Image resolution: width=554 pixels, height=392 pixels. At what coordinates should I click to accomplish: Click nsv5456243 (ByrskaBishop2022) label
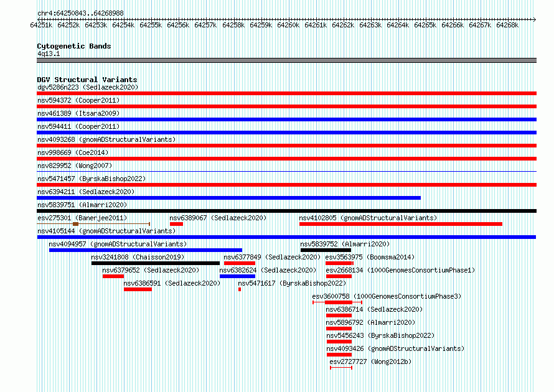[x=380, y=335]
